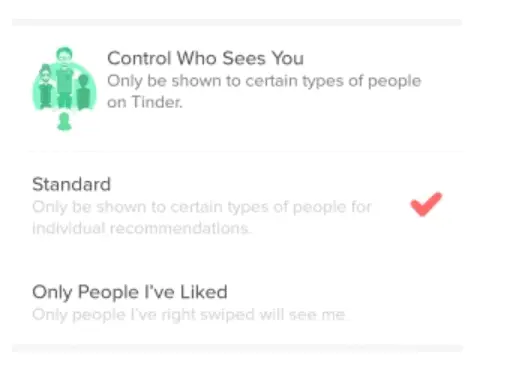Viewport: 510px width, 366px height.
Task: Click the word Tinder in the header description
Action: click(157, 102)
